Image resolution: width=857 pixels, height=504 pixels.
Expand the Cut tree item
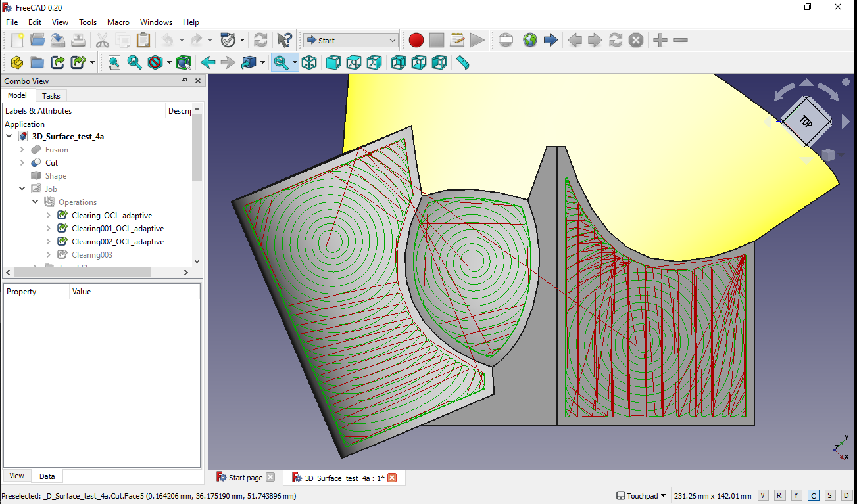[x=22, y=163]
